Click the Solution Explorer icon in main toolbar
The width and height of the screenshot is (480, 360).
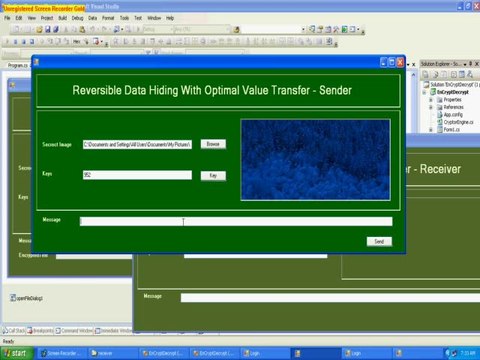312,29
